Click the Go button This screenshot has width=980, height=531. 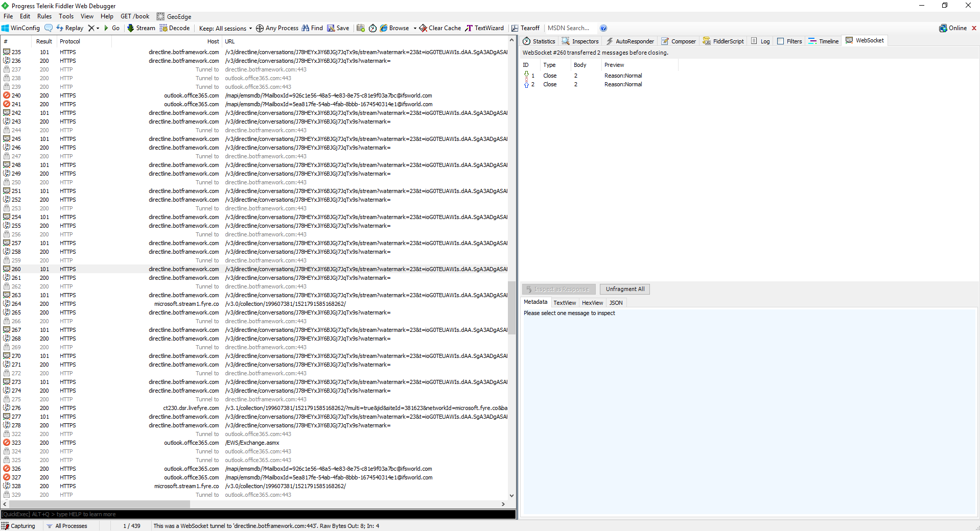(112, 28)
